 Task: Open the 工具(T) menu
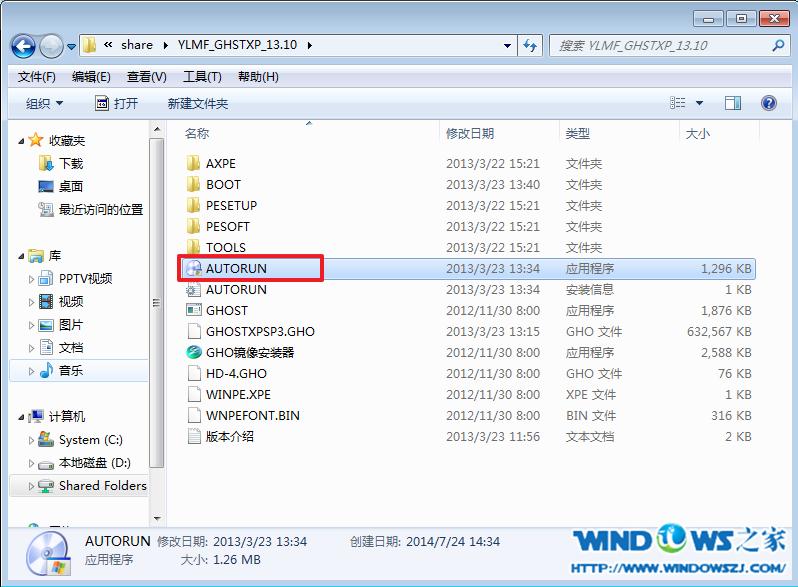coord(202,77)
